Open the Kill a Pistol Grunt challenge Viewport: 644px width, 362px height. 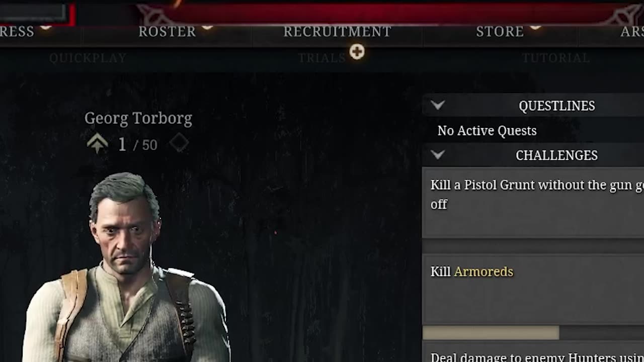tap(533, 203)
